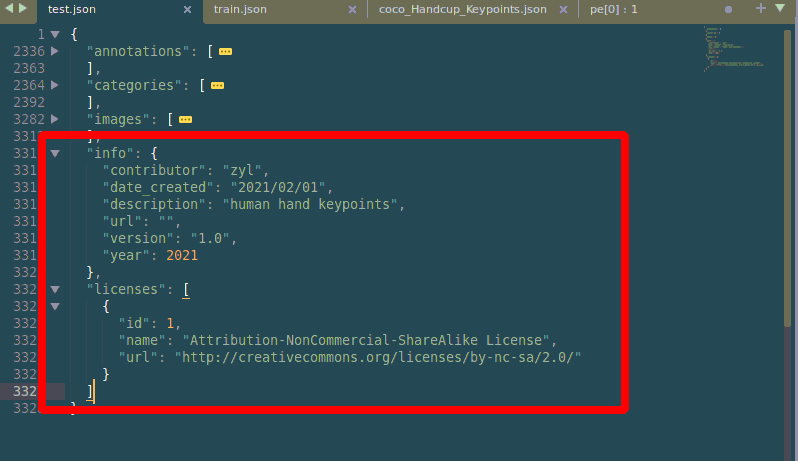Collapse the root object on line 1
The height and width of the screenshot is (461, 798).
pyautogui.click(x=55, y=35)
